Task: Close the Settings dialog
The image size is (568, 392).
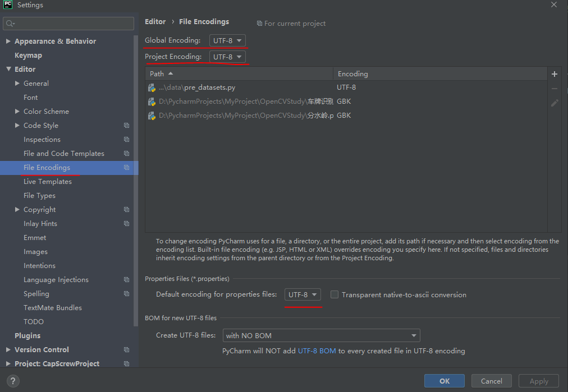Action: point(554,4)
